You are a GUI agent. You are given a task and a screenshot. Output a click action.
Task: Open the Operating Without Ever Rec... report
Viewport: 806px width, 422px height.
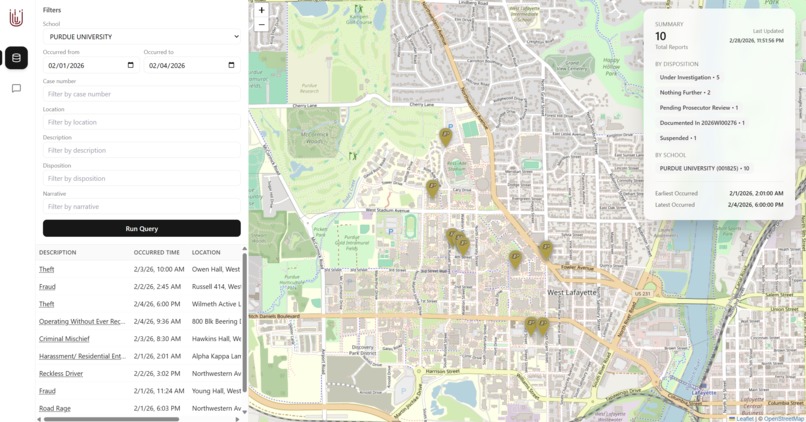82,321
